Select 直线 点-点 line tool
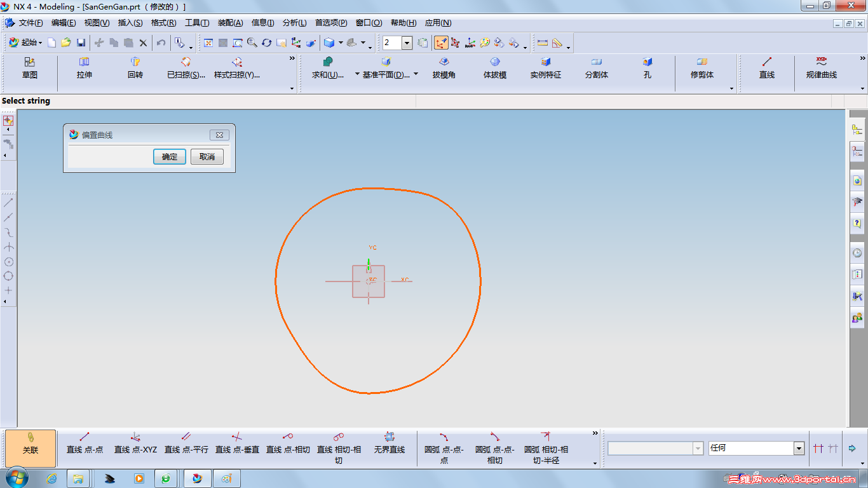 85,444
